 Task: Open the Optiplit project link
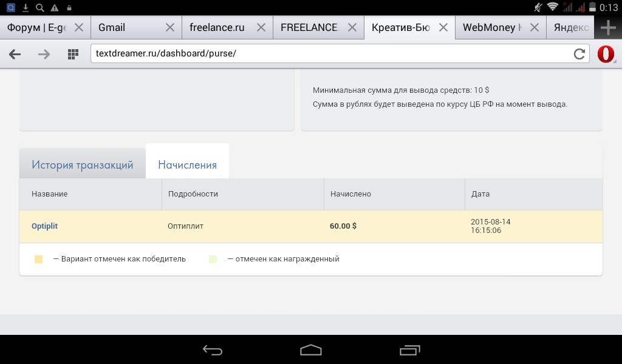pos(44,226)
